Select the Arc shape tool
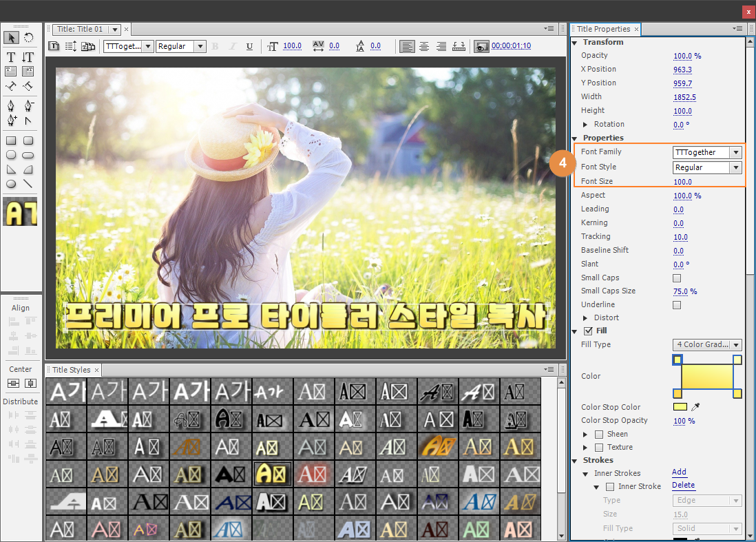The width and height of the screenshot is (756, 542). pyautogui.click(x=28, y=169)
